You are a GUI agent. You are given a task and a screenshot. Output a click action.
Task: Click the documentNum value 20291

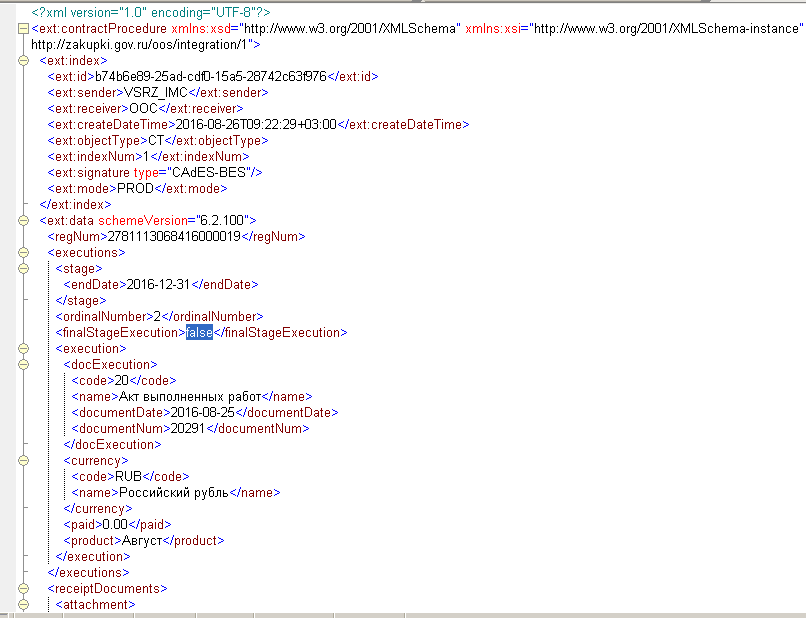[x=188, y=428]
